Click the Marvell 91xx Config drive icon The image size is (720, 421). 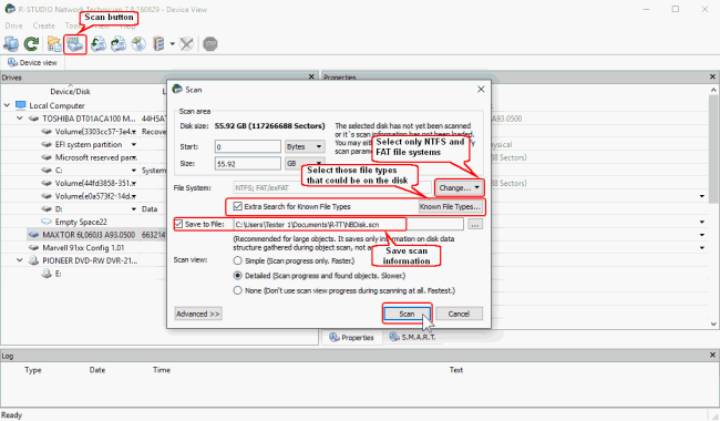[x=34, y=247]
